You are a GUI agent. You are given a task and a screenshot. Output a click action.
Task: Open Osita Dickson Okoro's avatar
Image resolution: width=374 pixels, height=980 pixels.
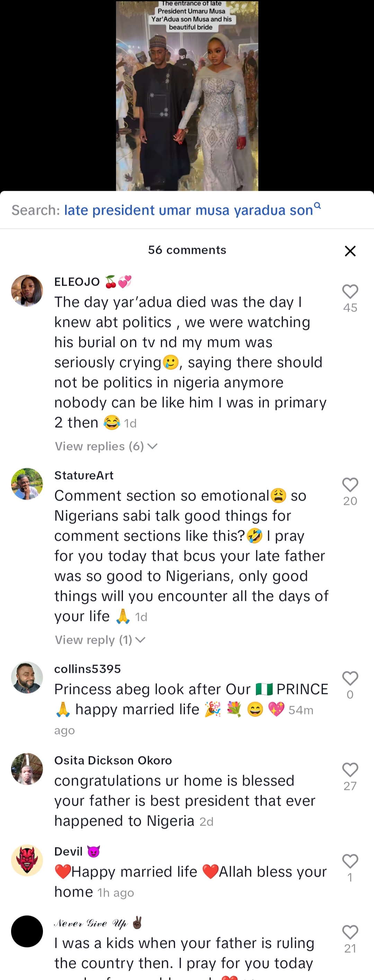(x=27, y=769)
